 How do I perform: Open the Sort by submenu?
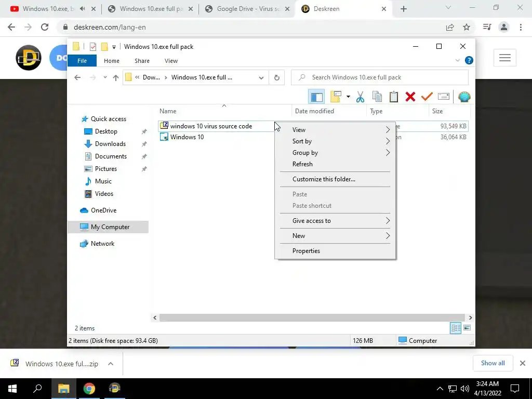(x=335, y=141)
